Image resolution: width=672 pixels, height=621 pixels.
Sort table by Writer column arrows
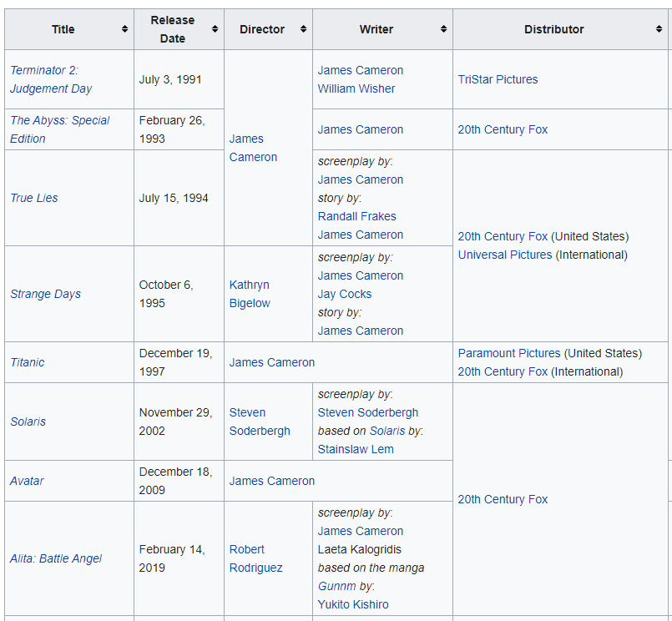tap(443, 29)
